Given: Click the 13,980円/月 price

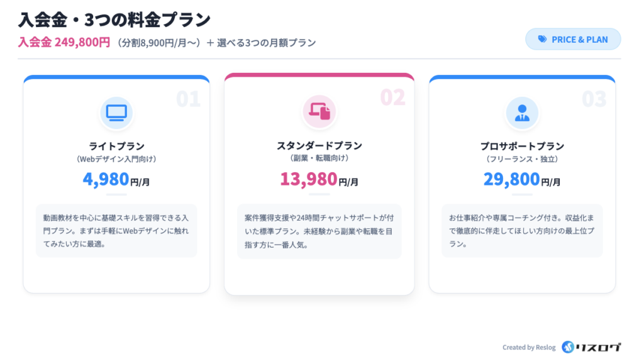Looking at the screenshot, I should pyautogui.click(x=319, y=180).
